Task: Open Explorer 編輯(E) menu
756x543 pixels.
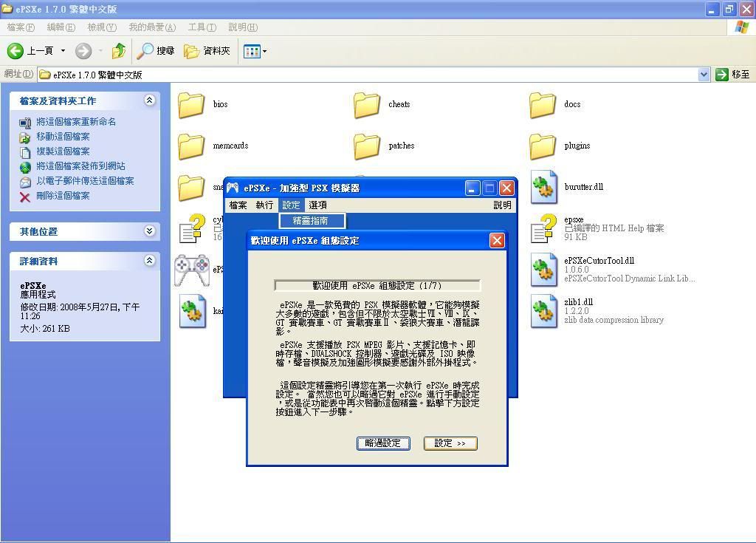Action: (x=61, y=27)
